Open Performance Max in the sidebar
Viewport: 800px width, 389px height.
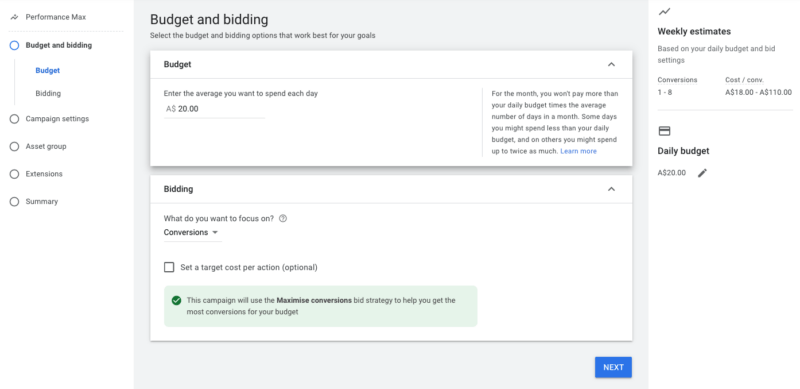[x=56, y=17]
